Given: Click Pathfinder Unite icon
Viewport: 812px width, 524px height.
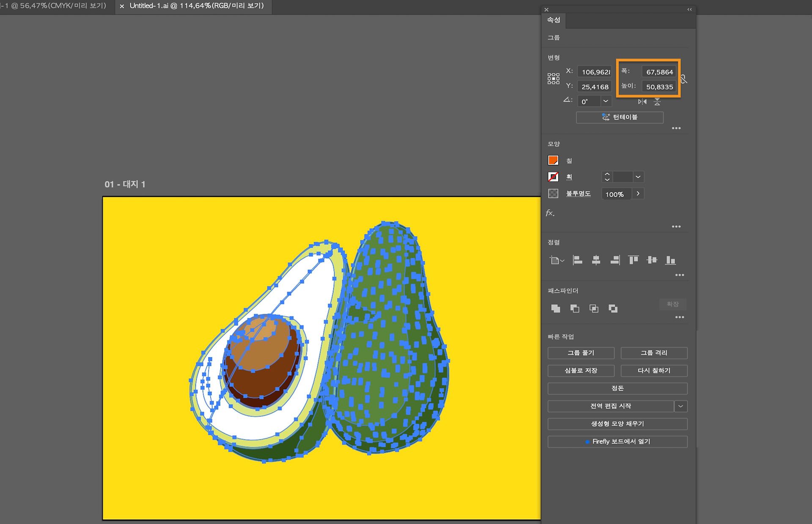Looking at the screenshot, I should pos(556,308).
